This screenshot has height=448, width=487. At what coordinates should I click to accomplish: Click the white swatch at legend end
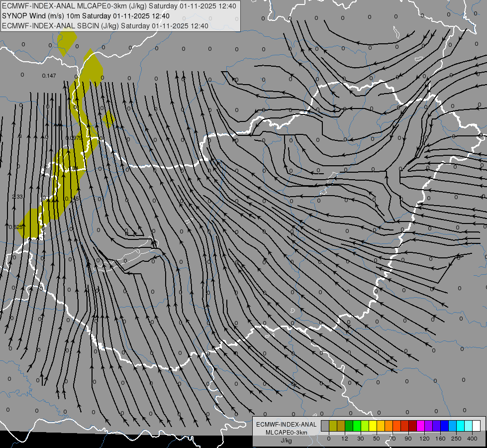(x=477, y=426)
